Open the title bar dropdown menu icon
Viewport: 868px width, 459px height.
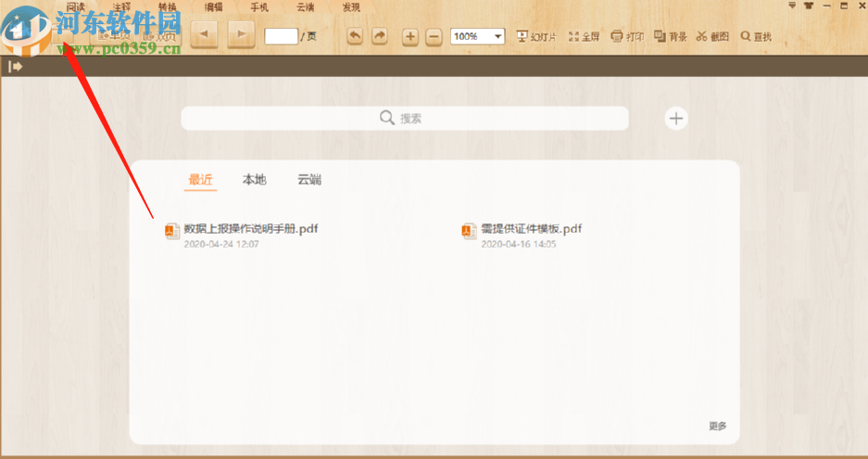click(x=792, y=6)
